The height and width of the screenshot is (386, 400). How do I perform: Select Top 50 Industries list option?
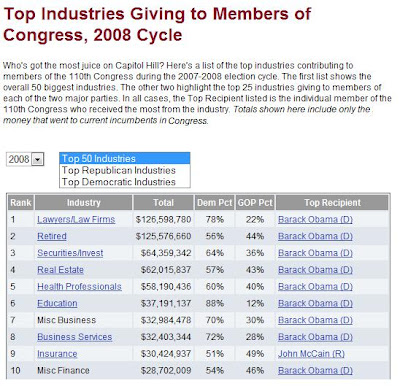click(125, 158)
